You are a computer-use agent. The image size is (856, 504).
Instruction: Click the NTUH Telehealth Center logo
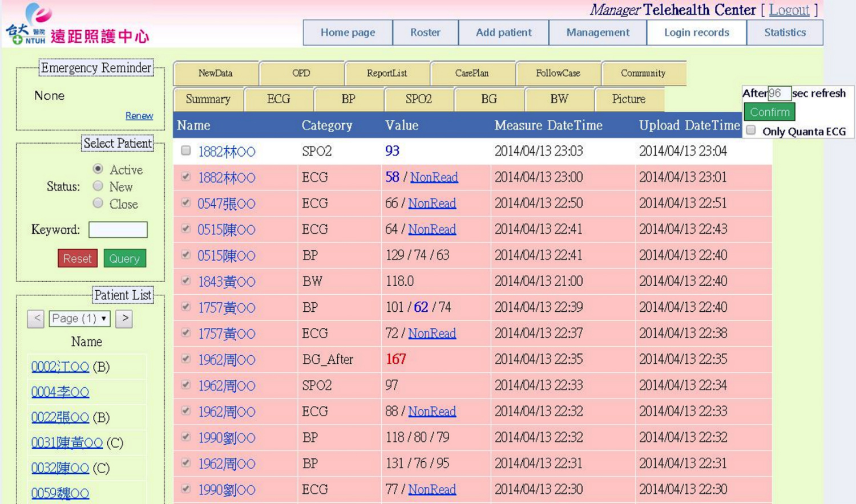point(77,25)
